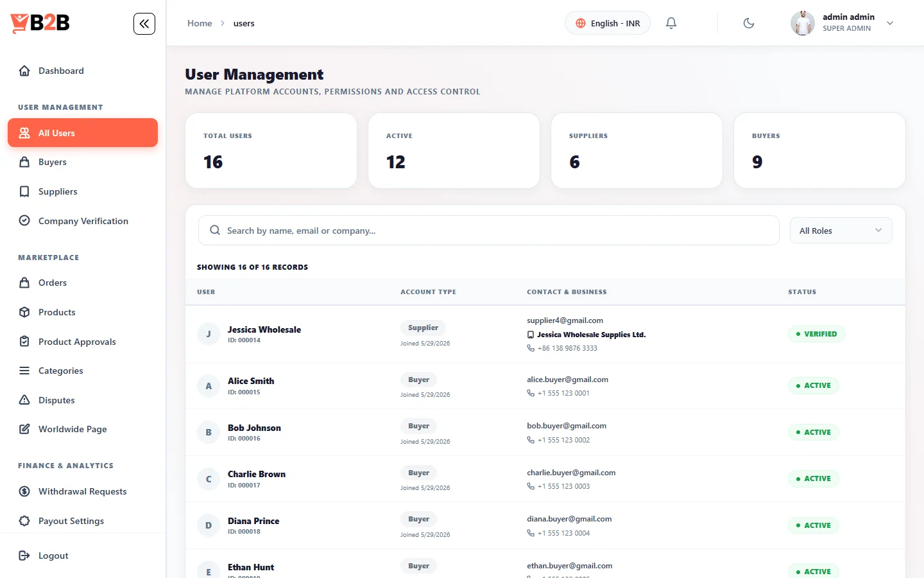The image size is (924, 578).
Task: Click Diana Prince's D avatar
Action: pos(209,525)
